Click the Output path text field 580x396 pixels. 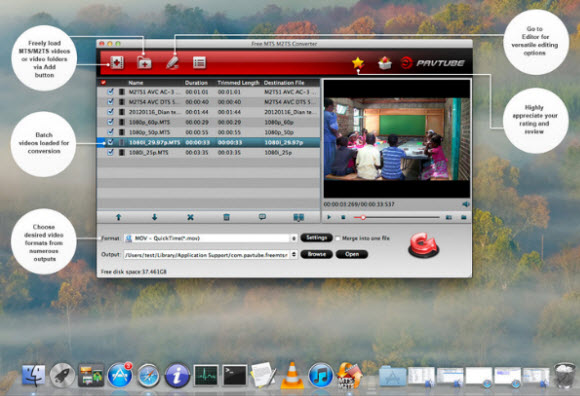coord(207,254)
